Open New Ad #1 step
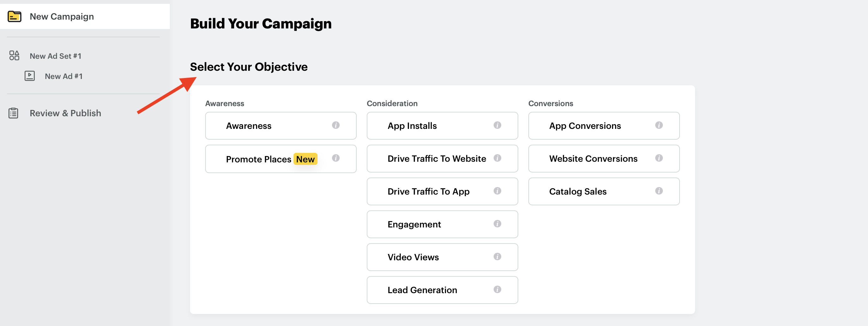 (64, 76)
